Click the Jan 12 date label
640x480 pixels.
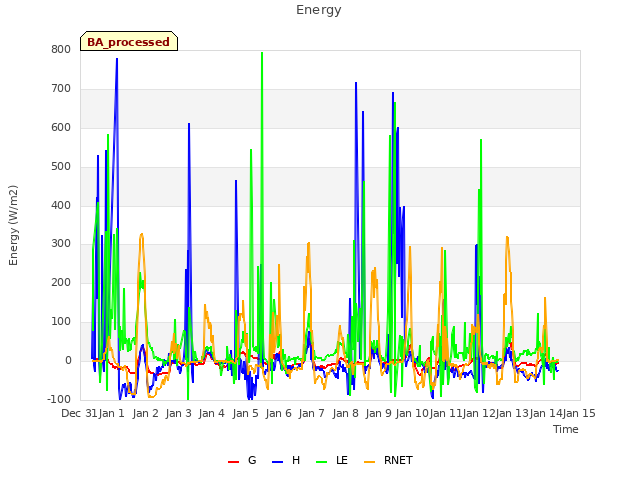click(x=479, y=413)
